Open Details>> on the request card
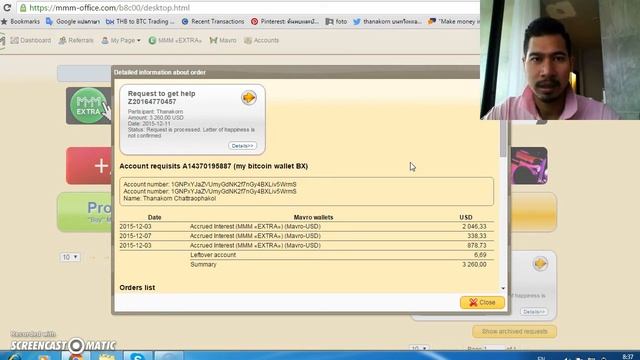The image size is (640, 360). 242,146
